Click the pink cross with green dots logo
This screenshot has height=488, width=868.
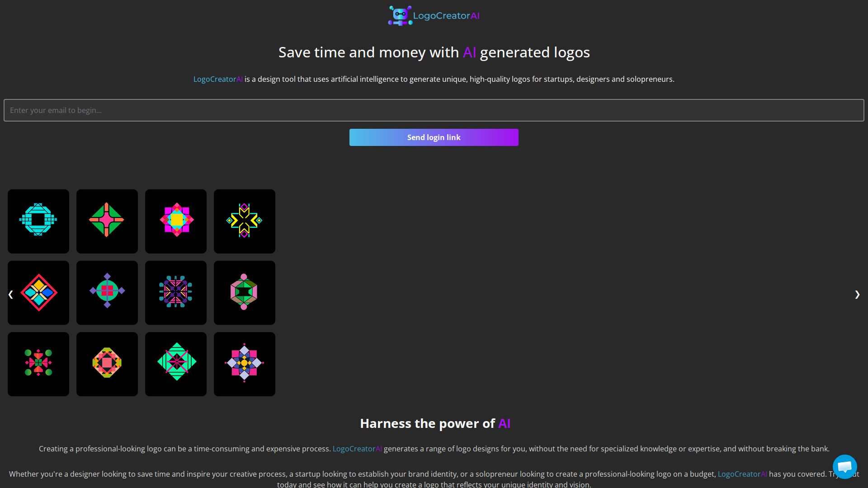click(38, 364)
